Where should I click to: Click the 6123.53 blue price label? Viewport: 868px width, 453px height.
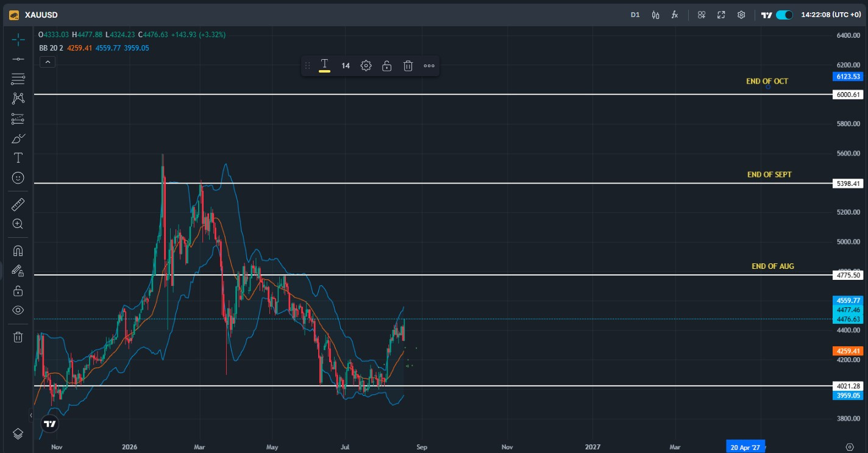click(848, 76)
